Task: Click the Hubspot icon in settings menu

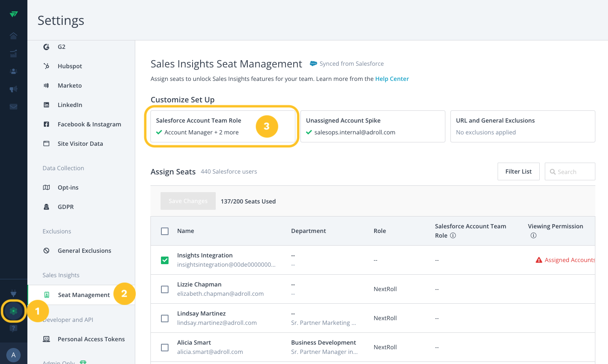Action: pyautogui.click(x=46, y=66)
